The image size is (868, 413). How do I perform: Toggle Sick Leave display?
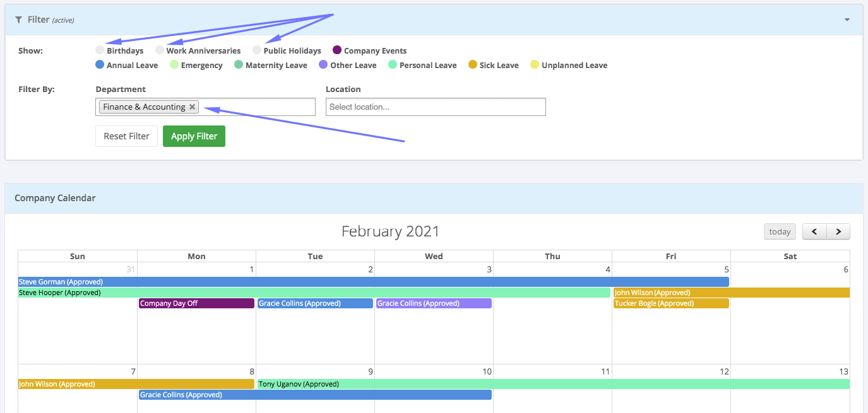click(473, 64)
